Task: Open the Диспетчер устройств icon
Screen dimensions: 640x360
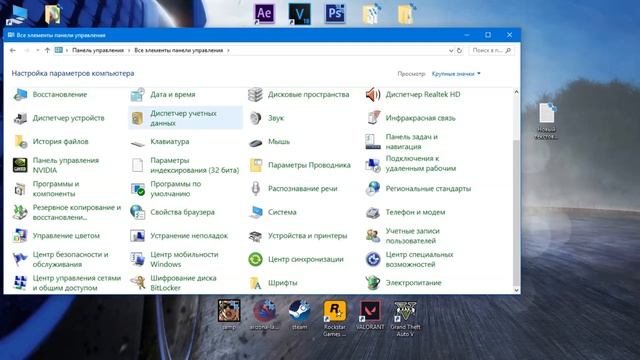Action: (20, 118)
